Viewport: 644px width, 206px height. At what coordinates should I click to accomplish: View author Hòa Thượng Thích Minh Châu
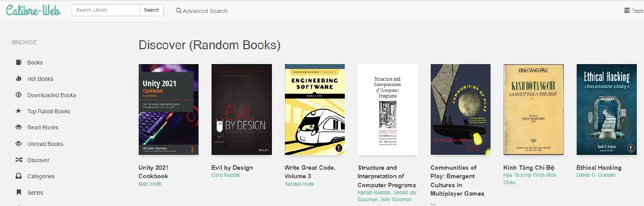coord(530,179)
